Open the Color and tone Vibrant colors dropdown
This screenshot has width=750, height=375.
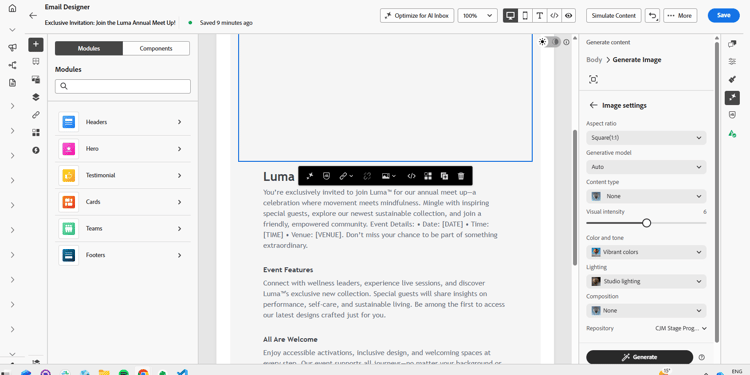[646, 252]
